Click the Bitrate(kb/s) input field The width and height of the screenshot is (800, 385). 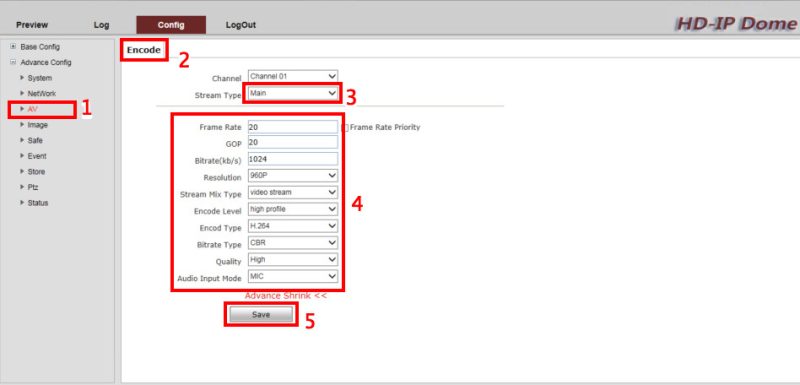click(x=293, y=159)
